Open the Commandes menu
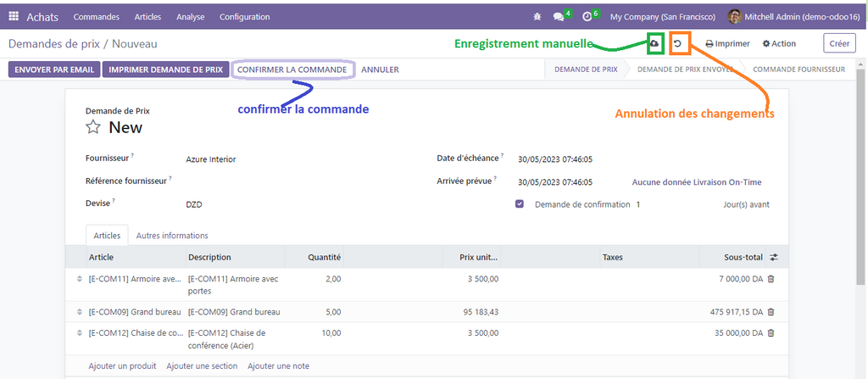Screen dimensions: 868x379 click(x=97, y=17)
